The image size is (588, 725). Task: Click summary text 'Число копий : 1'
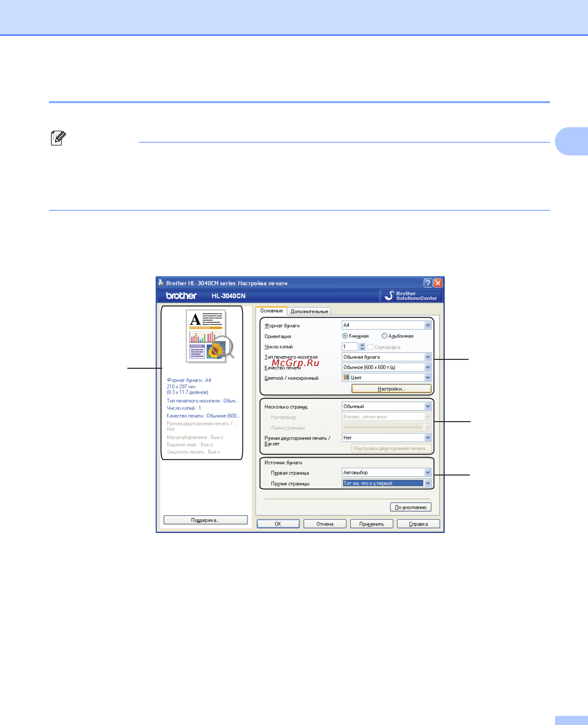[x=184, y=408]
